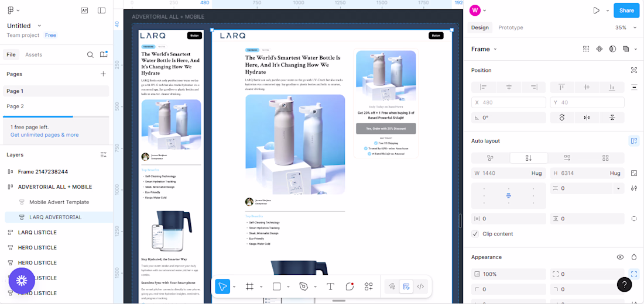The height and width of the screenshot is (304, 644).
Task: Click the opacity field showing 100%
Action: (x=508, y=274)
